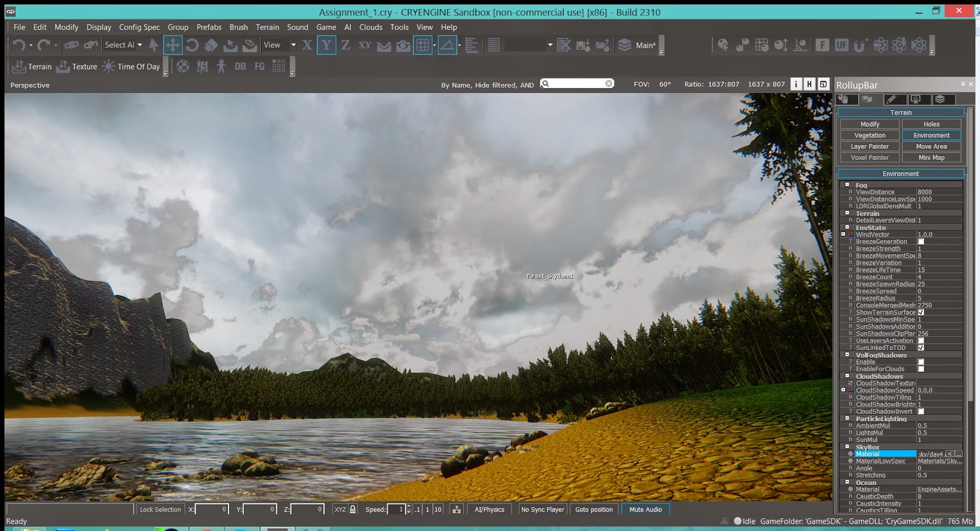Click the Mini Map button
Image resolution: width=980 pixels, height=531 pixels.
[932, 157]
